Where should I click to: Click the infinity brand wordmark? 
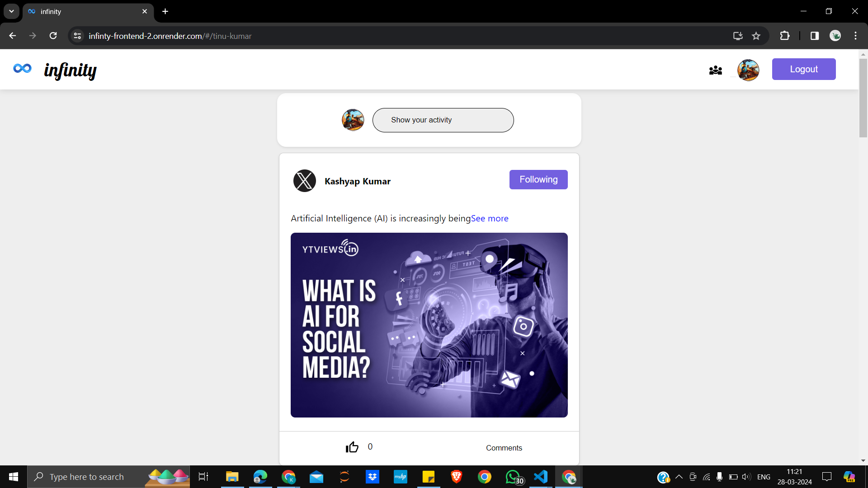70,70
